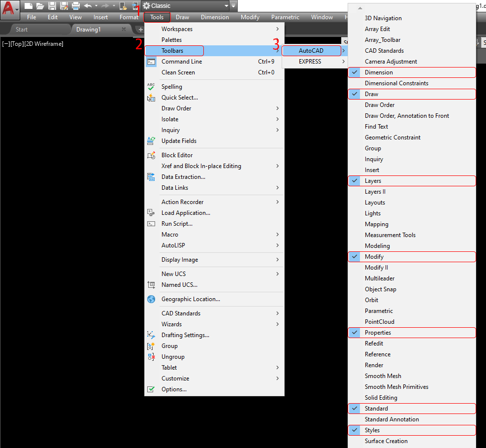Open the Palettes entry
Screen dimensions: 486x448
point(214,40)
